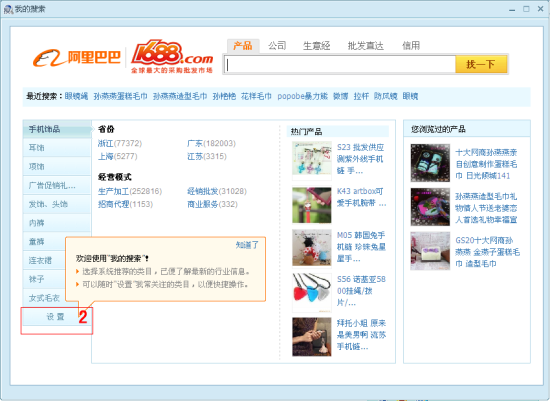Open recent search 拉杆
The image size is (550, 401).
(x=361, y=96)
